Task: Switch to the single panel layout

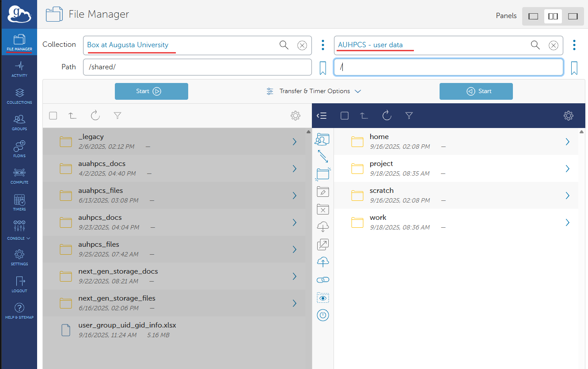Action: [x=533, y=16]
